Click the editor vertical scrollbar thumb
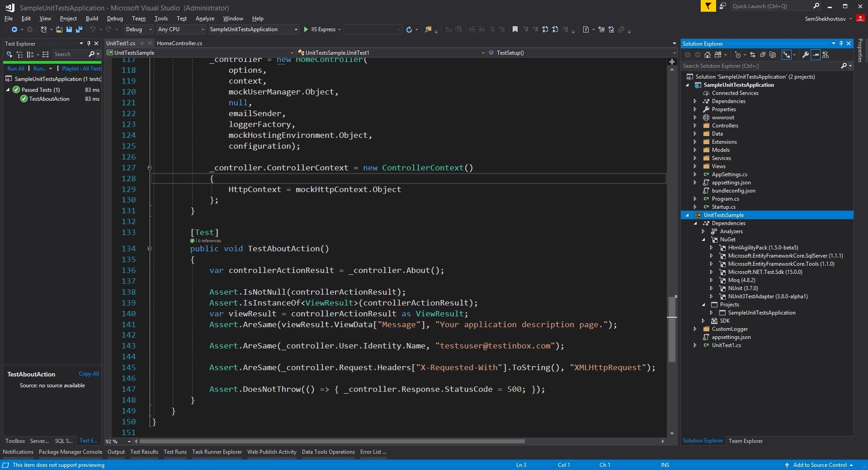 tap(672, 329)
